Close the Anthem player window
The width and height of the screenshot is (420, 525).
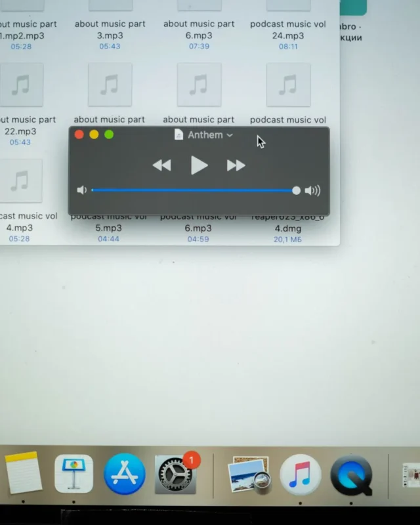tap(79, 135)
